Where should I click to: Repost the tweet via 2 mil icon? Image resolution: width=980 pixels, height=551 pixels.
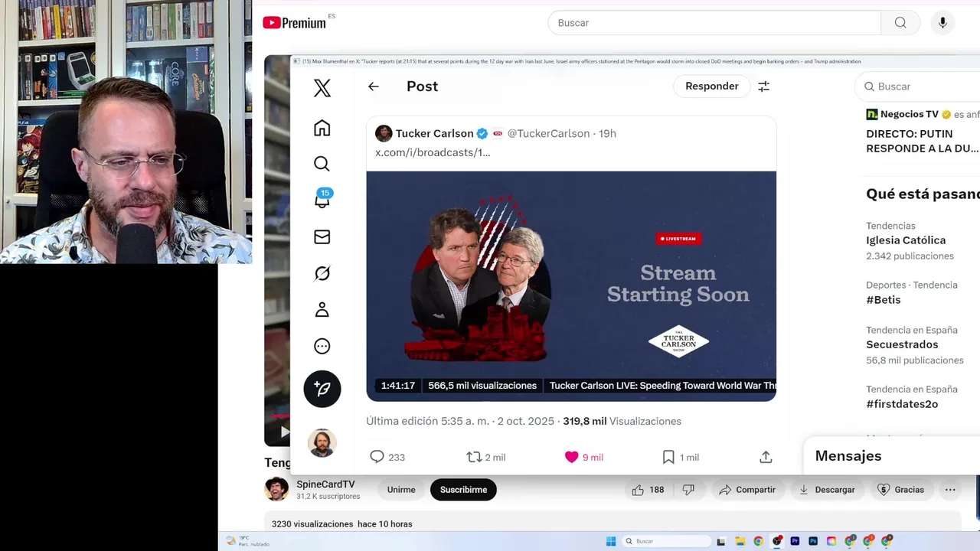coord(486,457)
